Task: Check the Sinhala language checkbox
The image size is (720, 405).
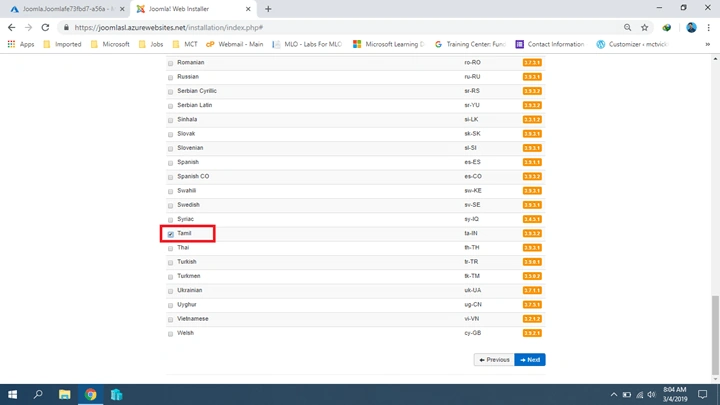Action: point(170,120)
